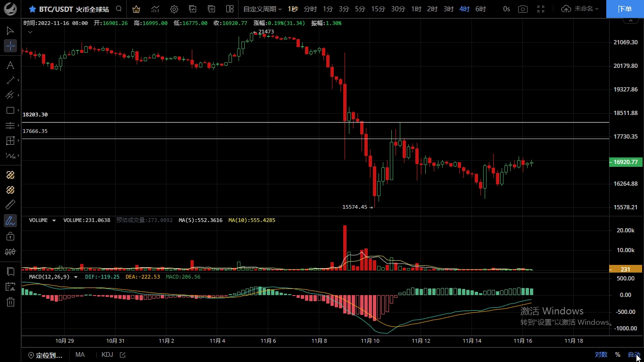The height and width of the screenshot is (362, 644).
Task: Toggle the pen drawing mode
Action: click(10, 220)
